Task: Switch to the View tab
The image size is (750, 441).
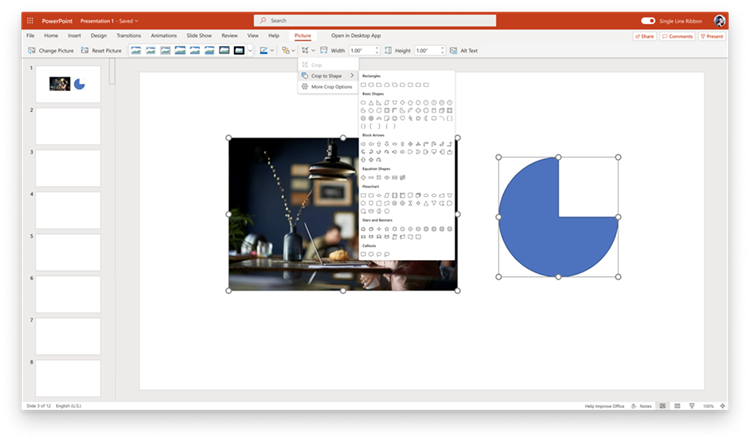Action: (253, 35)
